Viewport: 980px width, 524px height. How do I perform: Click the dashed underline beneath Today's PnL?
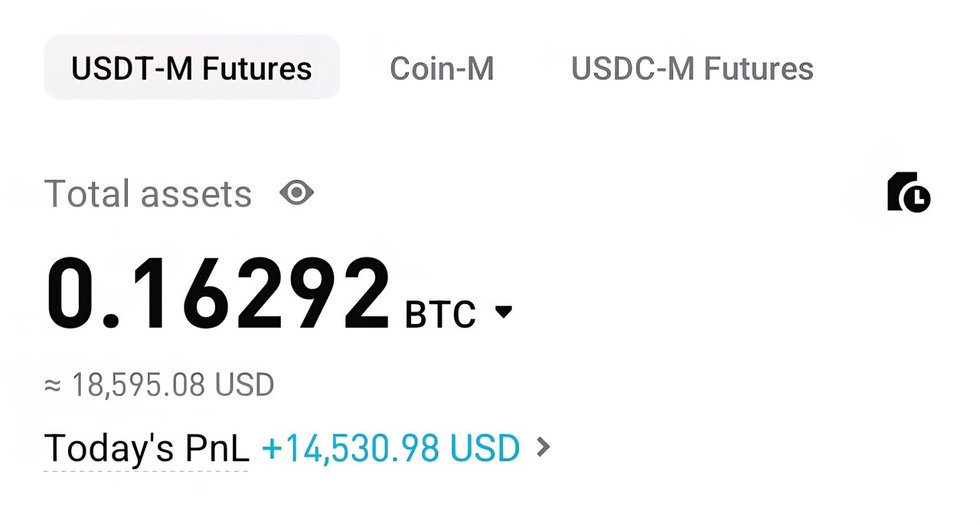click(x=146, y=470)
